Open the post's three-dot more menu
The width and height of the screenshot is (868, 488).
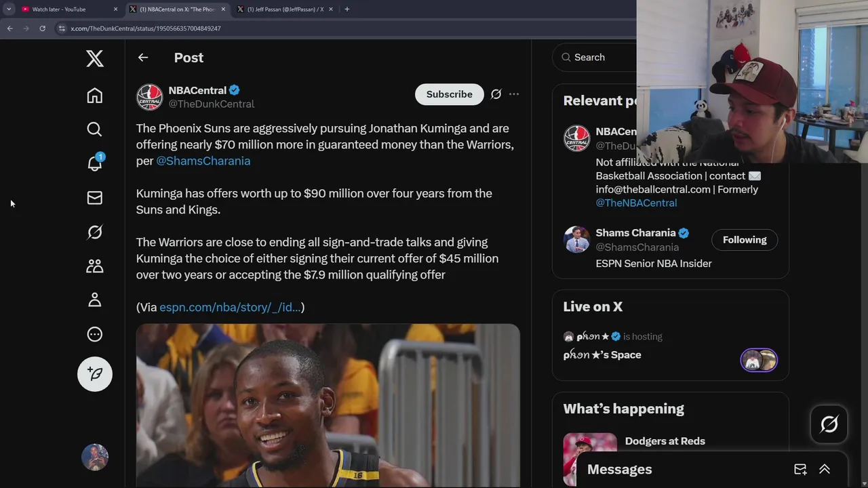coord(514,94)
